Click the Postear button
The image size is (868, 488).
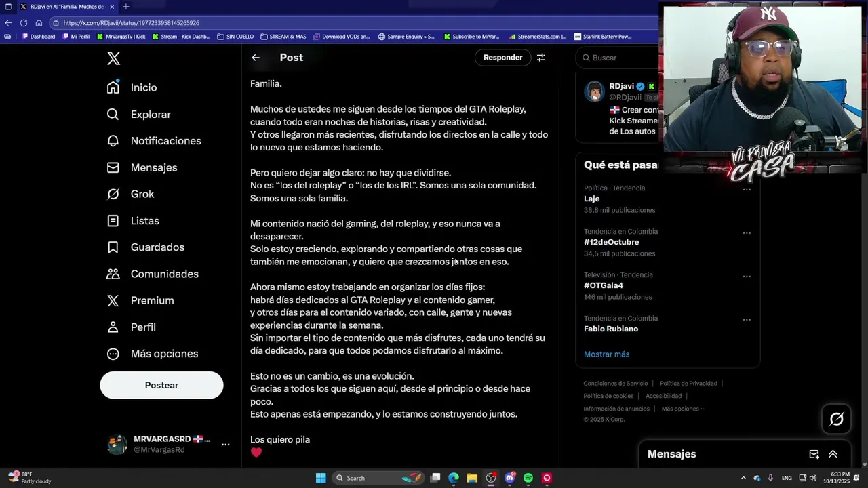point(161,385)
